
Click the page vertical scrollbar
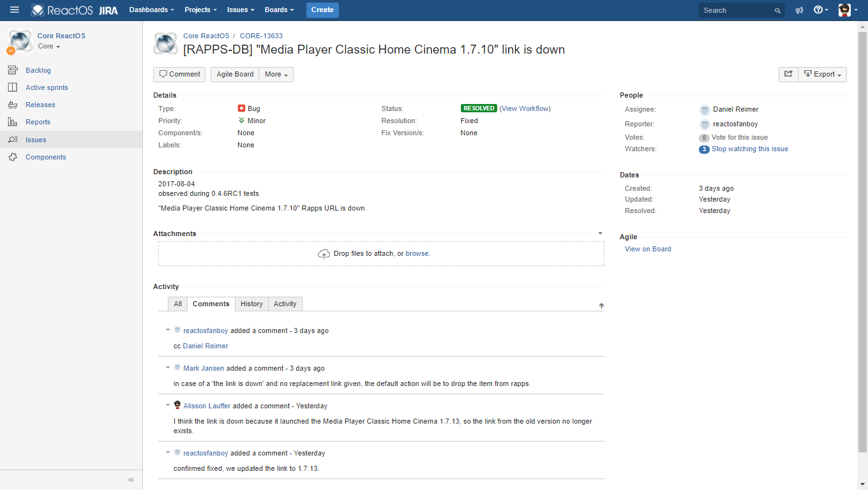862,242
